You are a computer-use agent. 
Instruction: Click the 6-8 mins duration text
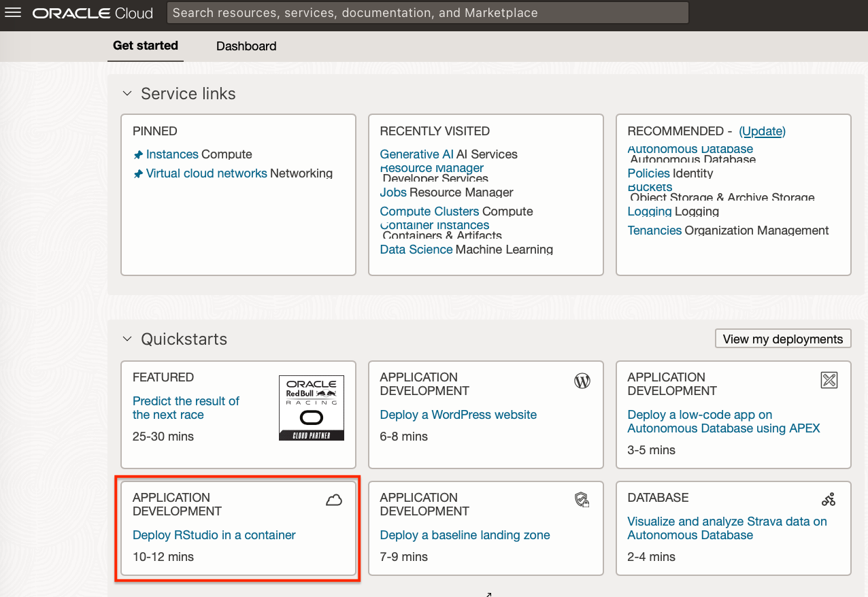(x=404, y=437)
